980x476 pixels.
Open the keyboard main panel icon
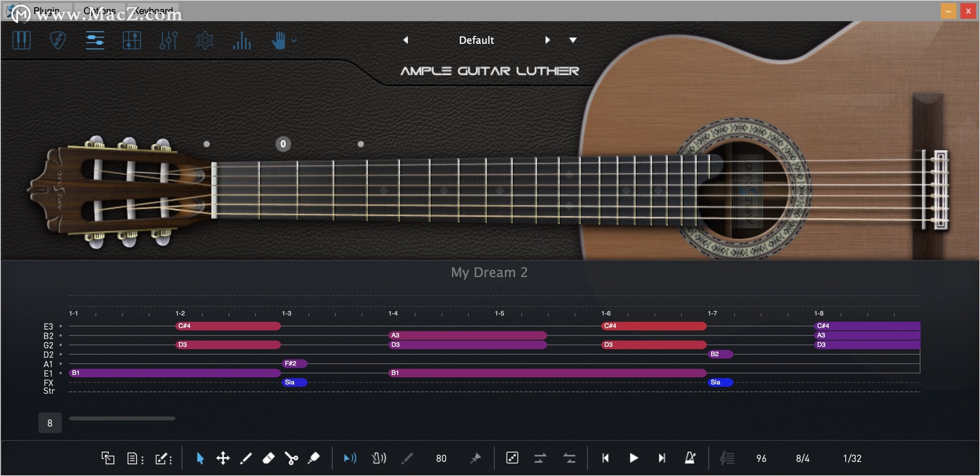(21, 40)
